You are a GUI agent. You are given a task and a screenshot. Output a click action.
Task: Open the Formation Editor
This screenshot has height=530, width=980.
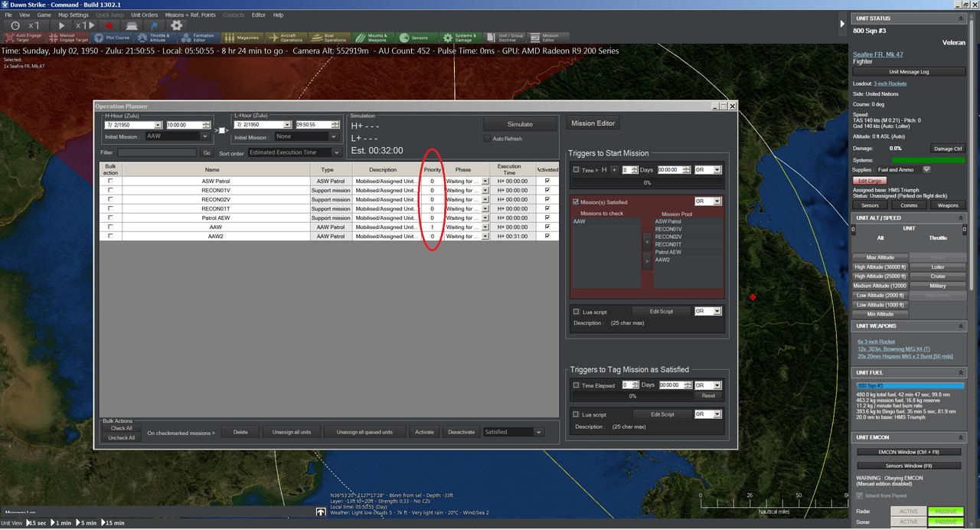click(x=199, y=37)
